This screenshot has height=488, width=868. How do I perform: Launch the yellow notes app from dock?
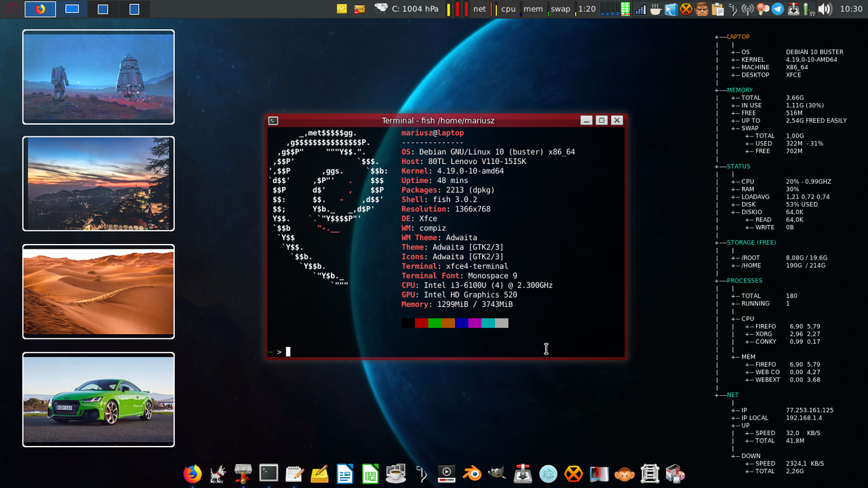319,473
